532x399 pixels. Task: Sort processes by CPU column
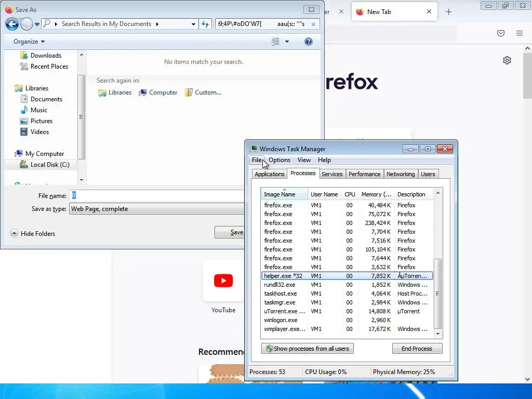pos(350,194)
